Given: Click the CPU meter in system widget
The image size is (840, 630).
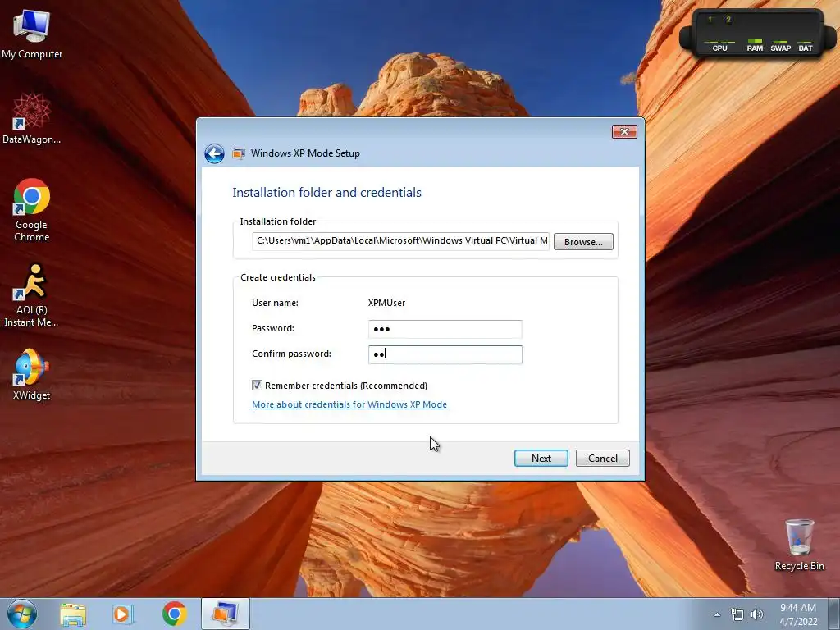Looking at the screenshot, I should click(719, 45).
